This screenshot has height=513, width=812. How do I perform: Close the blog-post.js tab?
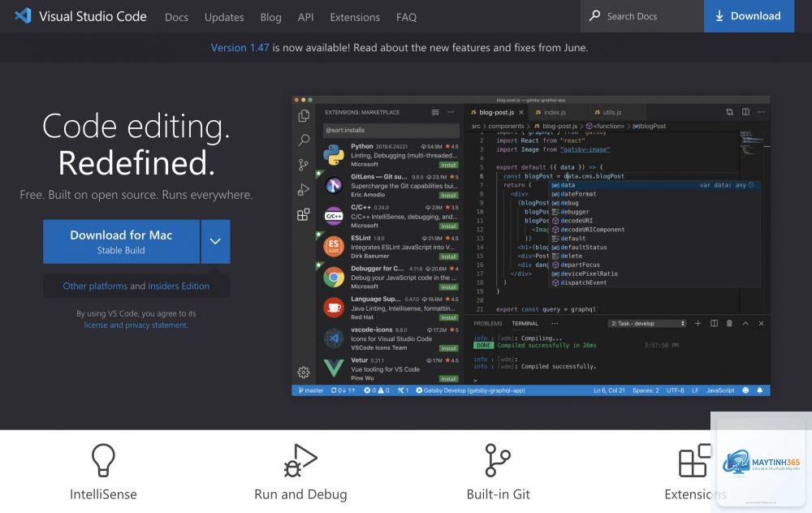coord(521,112)
